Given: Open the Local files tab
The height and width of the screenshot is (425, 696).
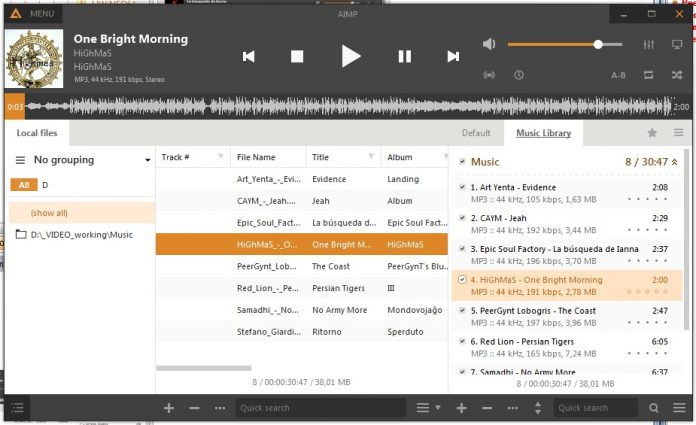Looking at the screenshot, I should tap(37, 133).
